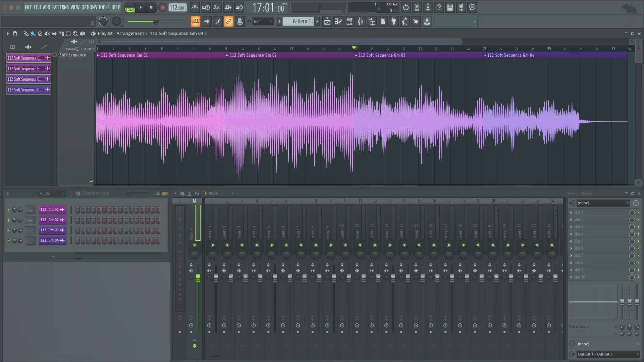Open the pattern menu arrow left of Pattern 1
Image resolution: width=644 pixels, height=362 pixels.
[279, 21]
